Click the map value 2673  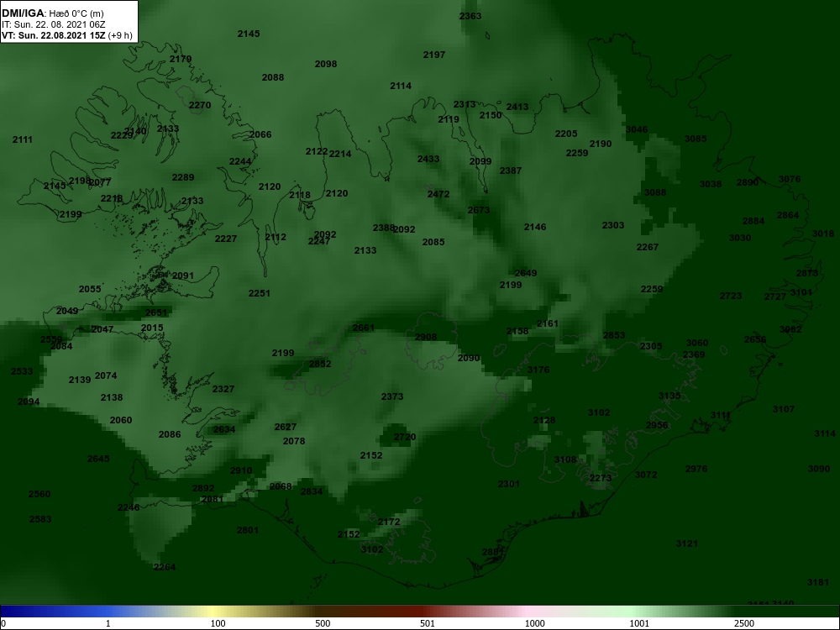479,210
